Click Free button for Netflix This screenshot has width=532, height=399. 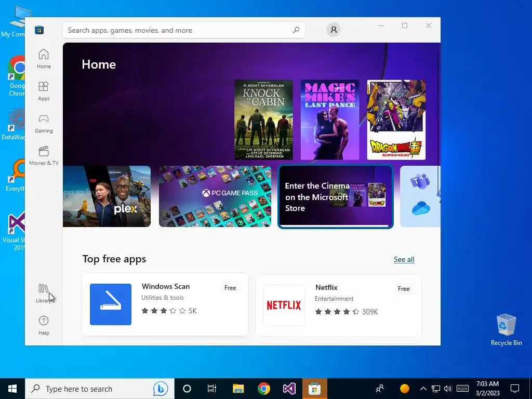[x=403, y=289]
